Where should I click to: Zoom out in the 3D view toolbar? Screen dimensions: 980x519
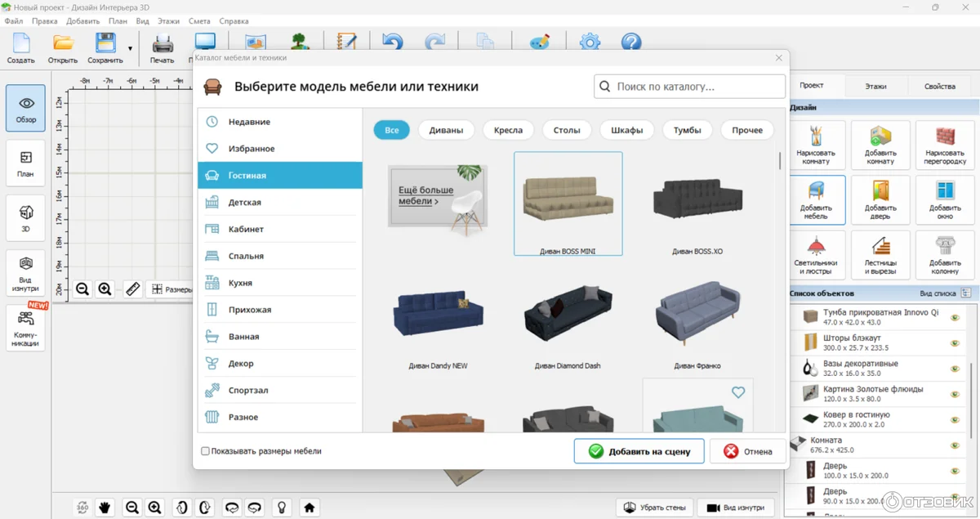132,508
